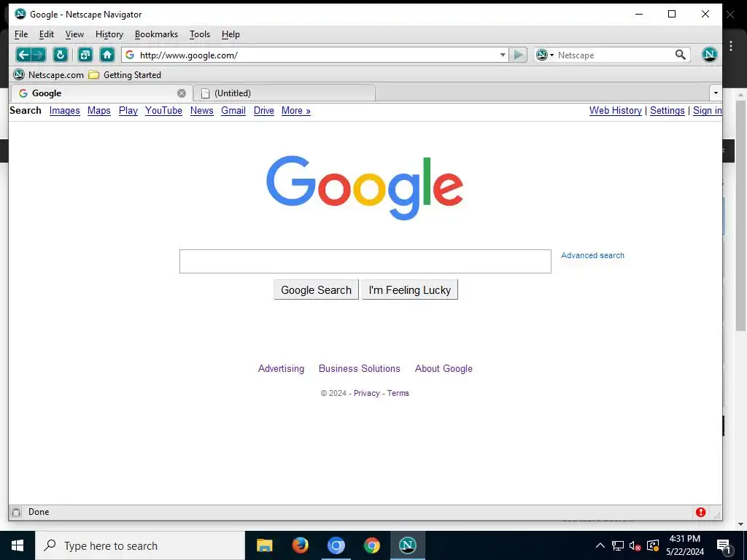Click the red alert icon in status bar

click(x=700, y=512)
